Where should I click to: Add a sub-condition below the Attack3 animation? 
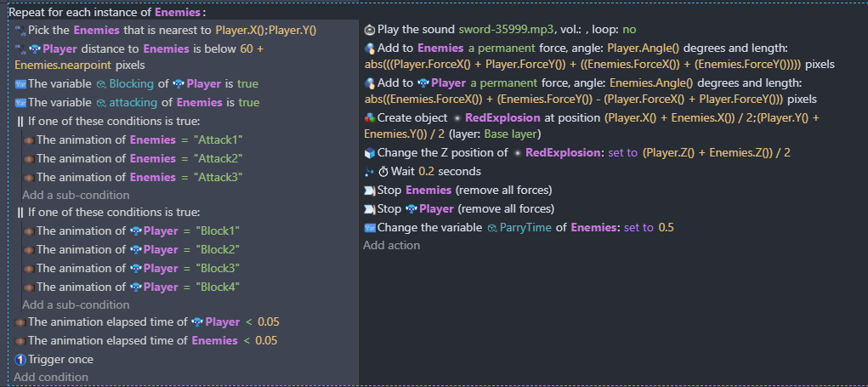point(76,196)
